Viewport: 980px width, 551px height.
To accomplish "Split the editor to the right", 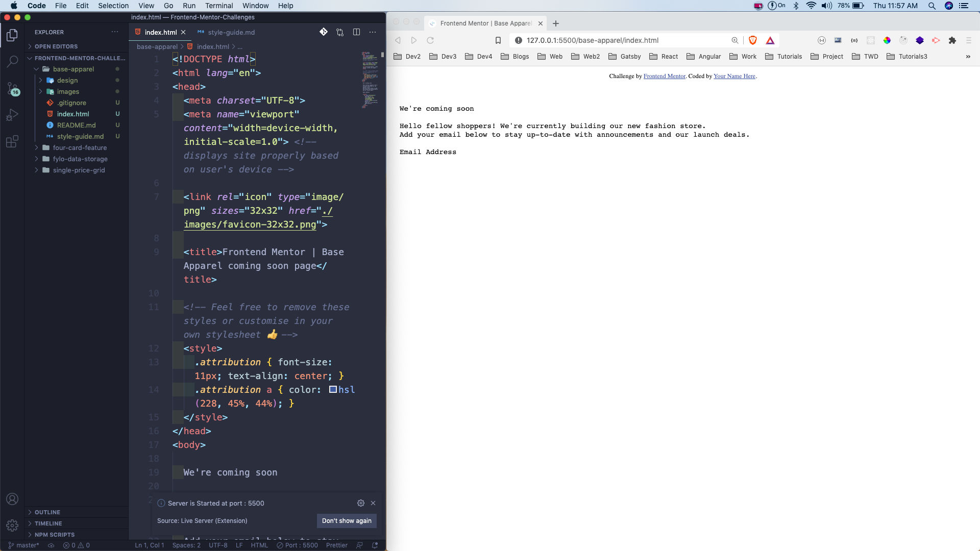I will click(x=356, y=32).
